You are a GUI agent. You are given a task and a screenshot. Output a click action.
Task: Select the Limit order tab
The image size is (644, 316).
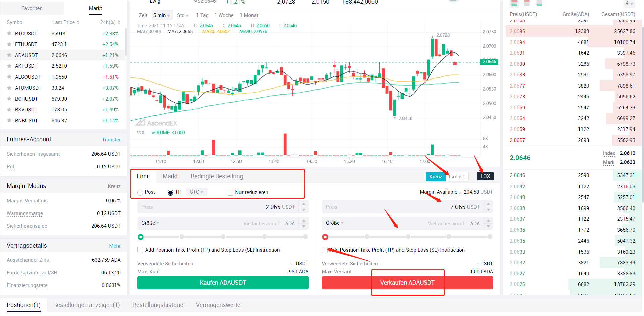(143, 176)
